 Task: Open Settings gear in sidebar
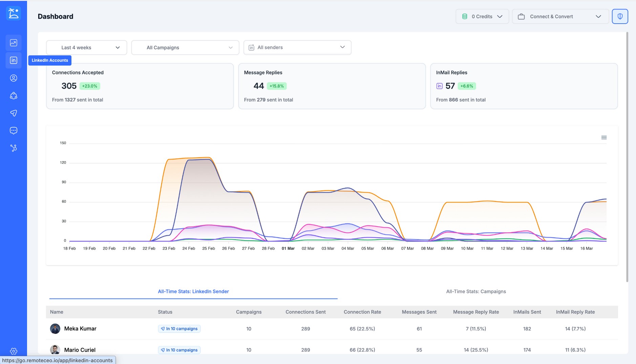click(14, 351)
